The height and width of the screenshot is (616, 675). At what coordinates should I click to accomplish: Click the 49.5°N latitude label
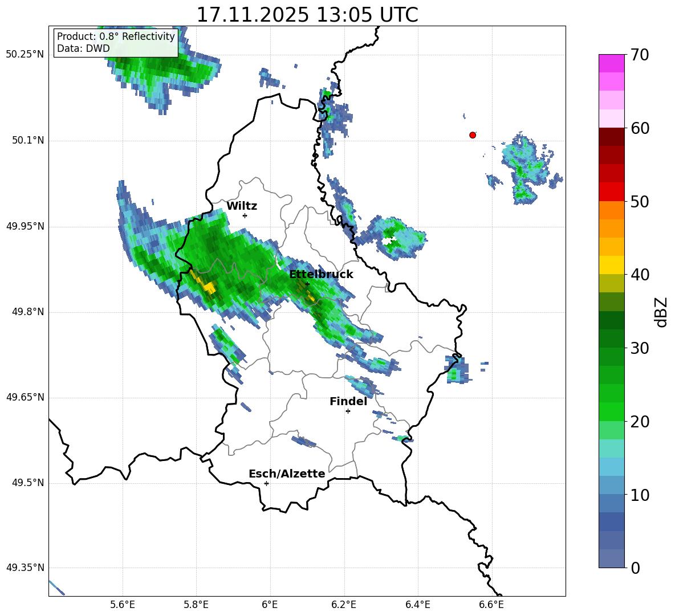click(27, 483)
